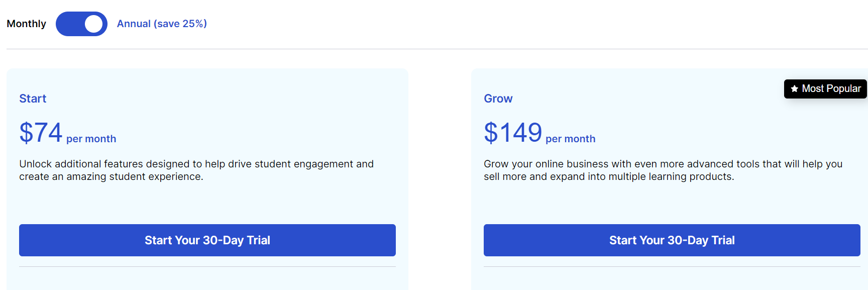This screenshot has height=290, width=868.
Task: Click "per month" beside the $149 price
Action: pyautogui.click(x=570, y=139)
